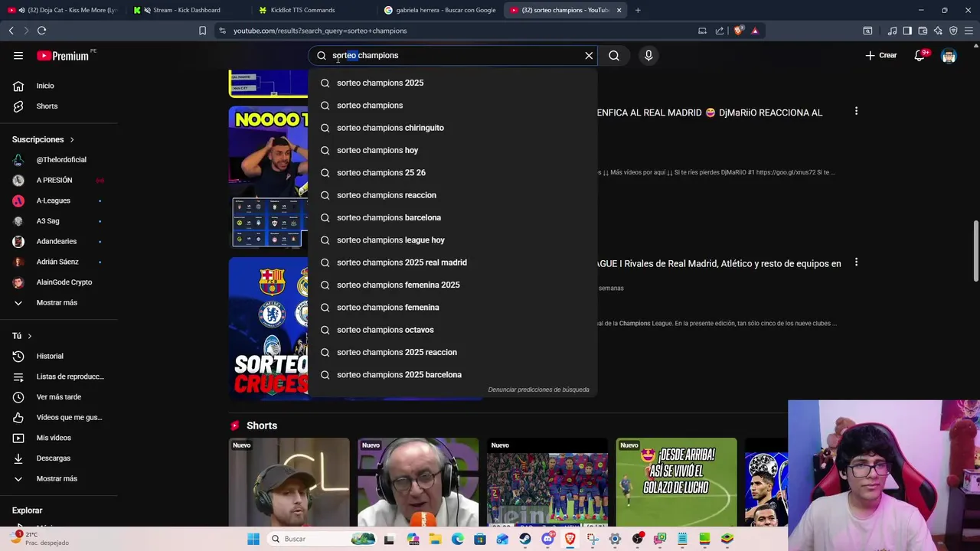Open the Brave Wallet icon
Screen dimensions: 980x551
pos(923,31)
